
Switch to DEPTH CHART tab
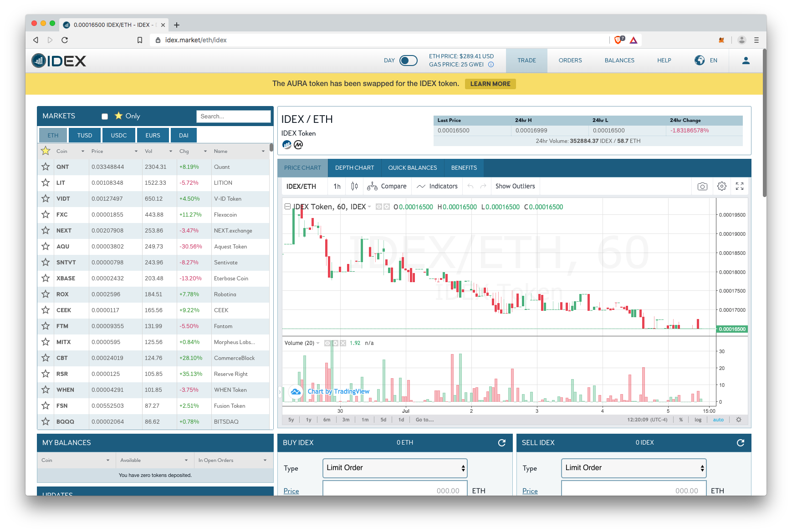354,168
